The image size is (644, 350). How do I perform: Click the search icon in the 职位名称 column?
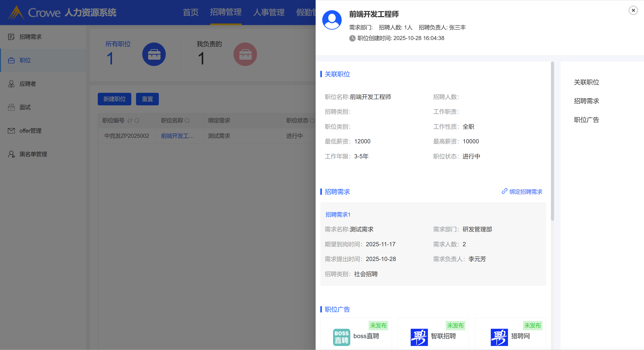[187, 121]
